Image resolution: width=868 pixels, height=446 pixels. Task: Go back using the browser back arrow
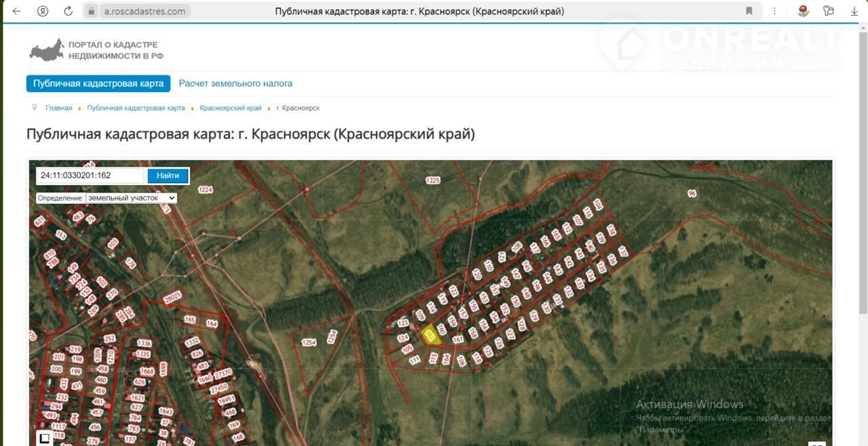point(17,12)
